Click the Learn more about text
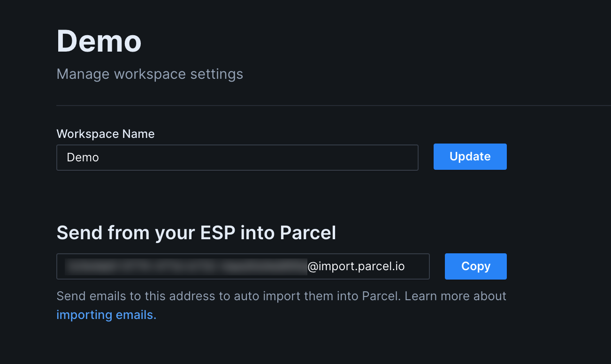Viewport: 611px width, 364px height. (x=455, y=296)
